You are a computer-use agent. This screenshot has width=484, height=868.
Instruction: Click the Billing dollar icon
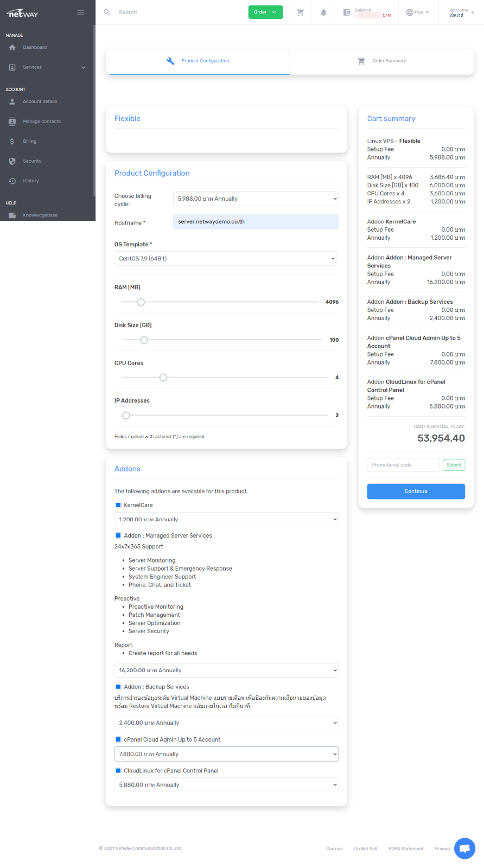click(12, 142)
